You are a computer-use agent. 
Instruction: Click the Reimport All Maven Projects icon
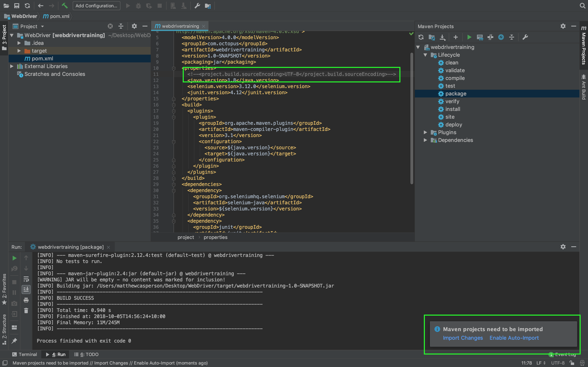tap(421, 37)
